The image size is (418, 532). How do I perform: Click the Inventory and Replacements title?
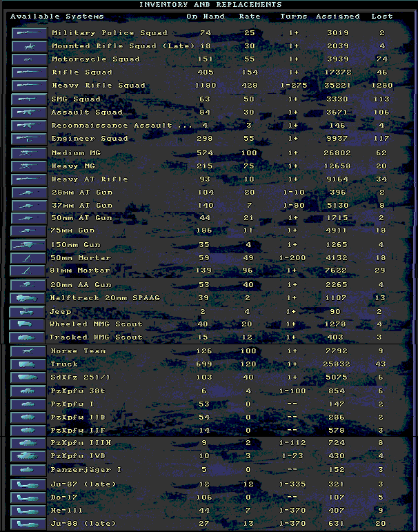coord(210,5)
